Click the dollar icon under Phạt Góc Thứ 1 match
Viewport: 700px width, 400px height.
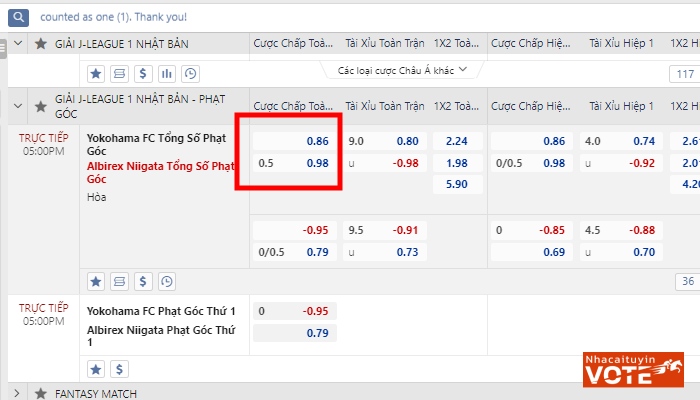(x=119, y=369)
